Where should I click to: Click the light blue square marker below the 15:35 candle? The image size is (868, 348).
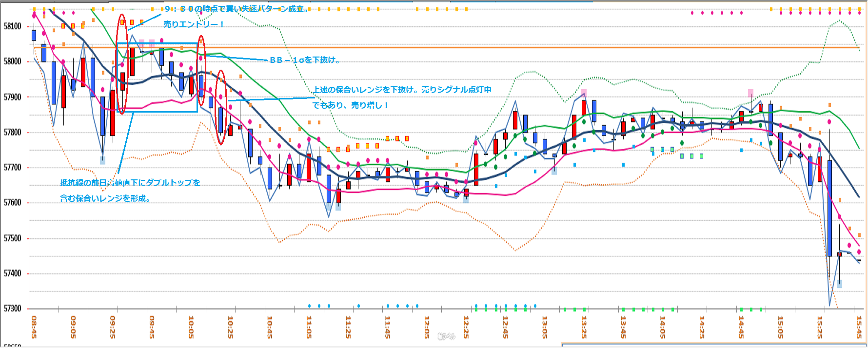[839, 284]
